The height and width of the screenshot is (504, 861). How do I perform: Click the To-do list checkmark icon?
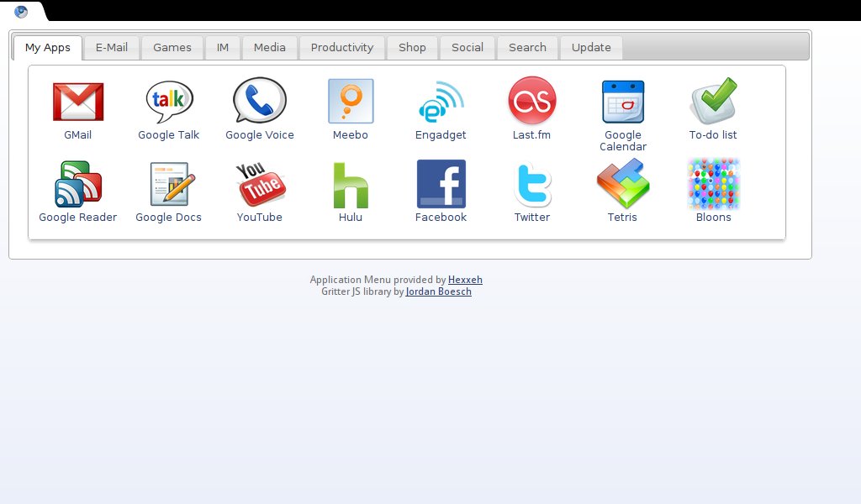[x=713, y=101]
